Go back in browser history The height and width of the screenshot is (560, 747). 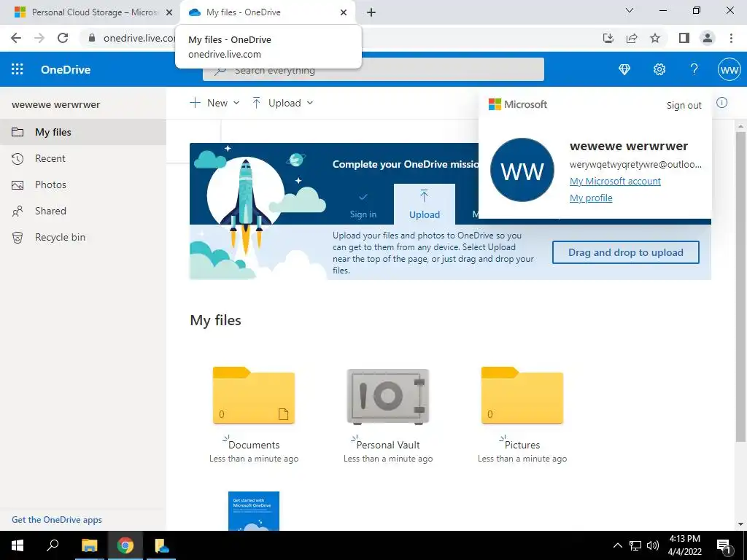(x=16, y=38)
